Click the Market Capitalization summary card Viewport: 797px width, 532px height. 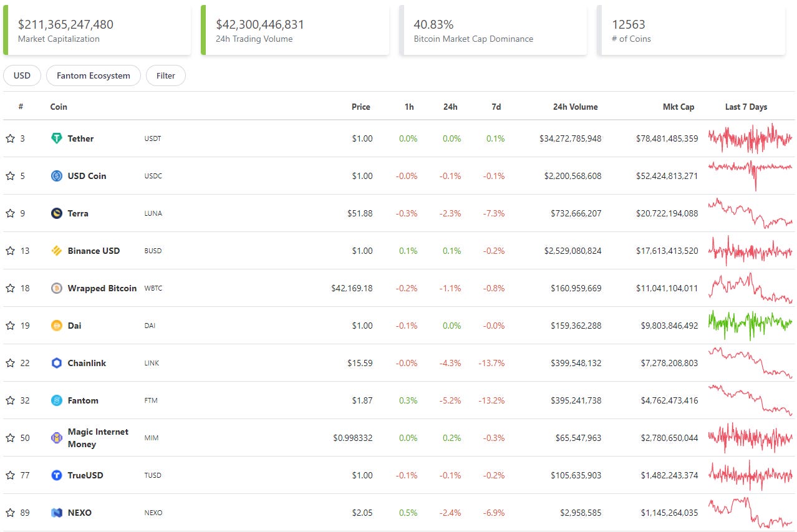coord(97,31)
